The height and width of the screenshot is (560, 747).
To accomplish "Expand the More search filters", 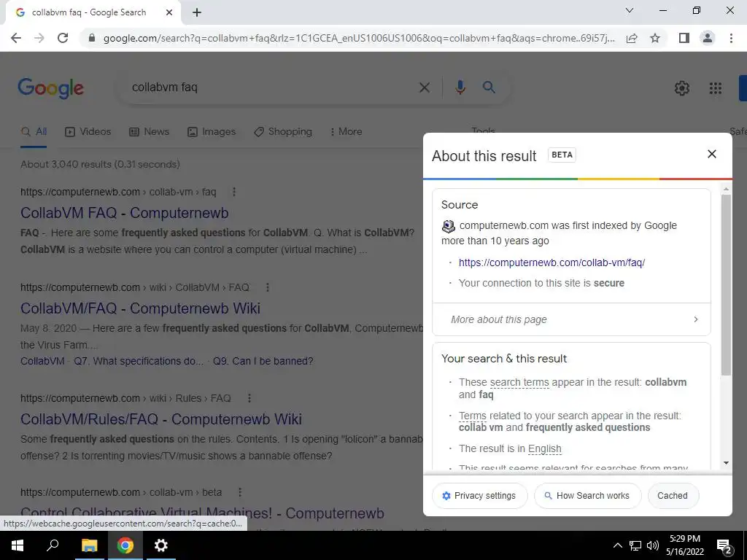I will click(x=346, y=132).
